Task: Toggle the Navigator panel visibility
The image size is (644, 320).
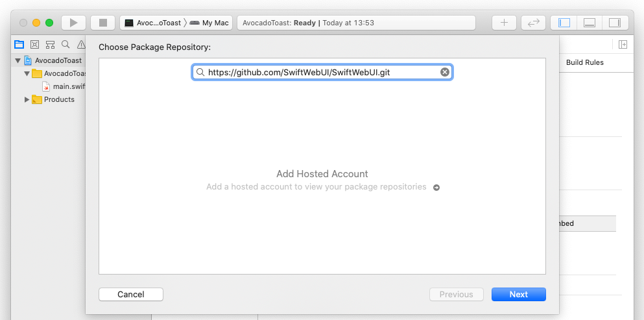Action: tap(564, 23)
